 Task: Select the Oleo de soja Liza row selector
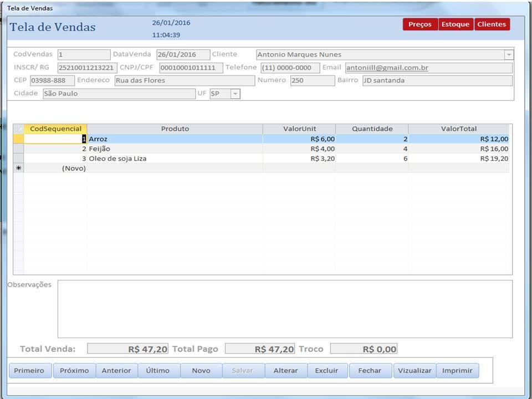[18, 158]
